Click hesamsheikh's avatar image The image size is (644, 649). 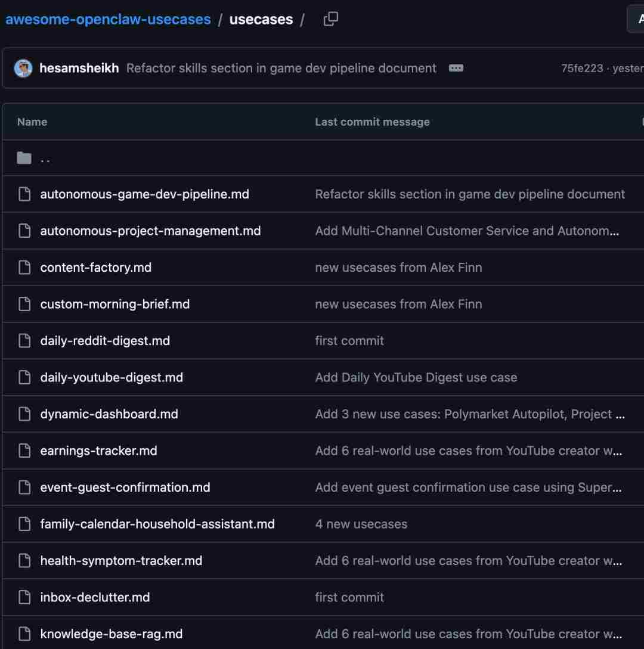(x=23, y=68)
